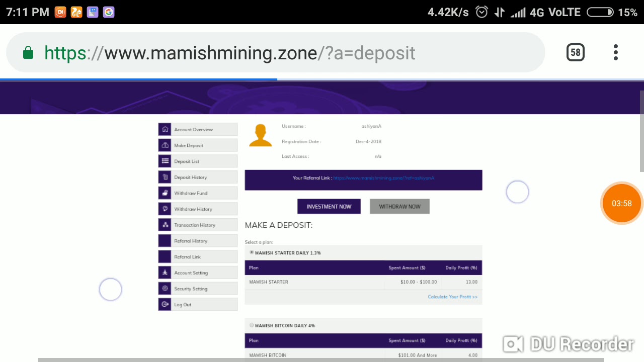
Task: Tap the UC Browser notification icon
Action: [76, 12]
